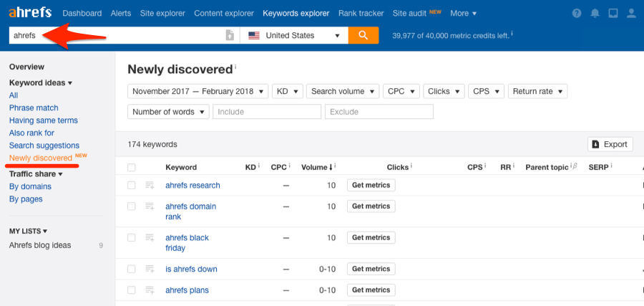The width and height of the screenshot is (644, 306).
Task: Open By domains under Traffic share
Action: click(30, 187)
